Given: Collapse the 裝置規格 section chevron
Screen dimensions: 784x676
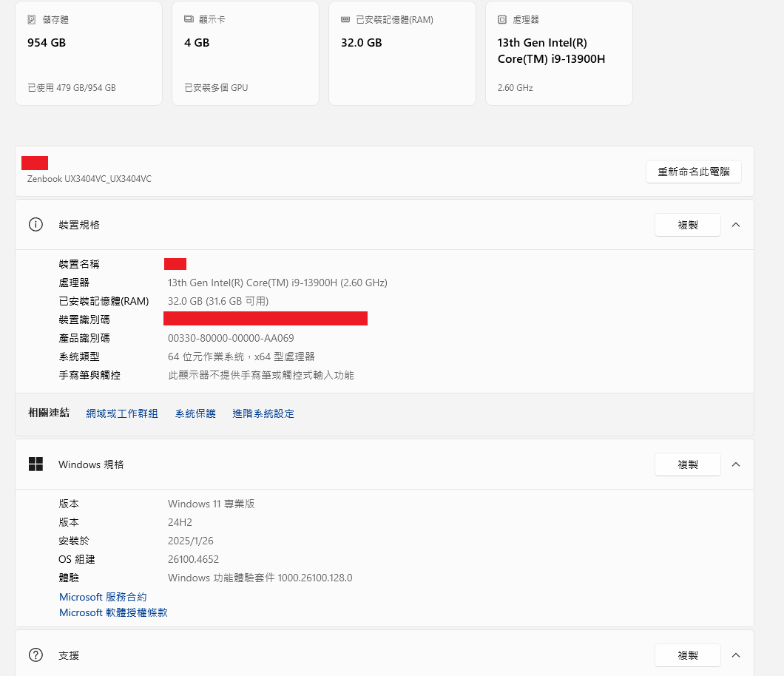Looking at the screenshot, I should [735, 225].
